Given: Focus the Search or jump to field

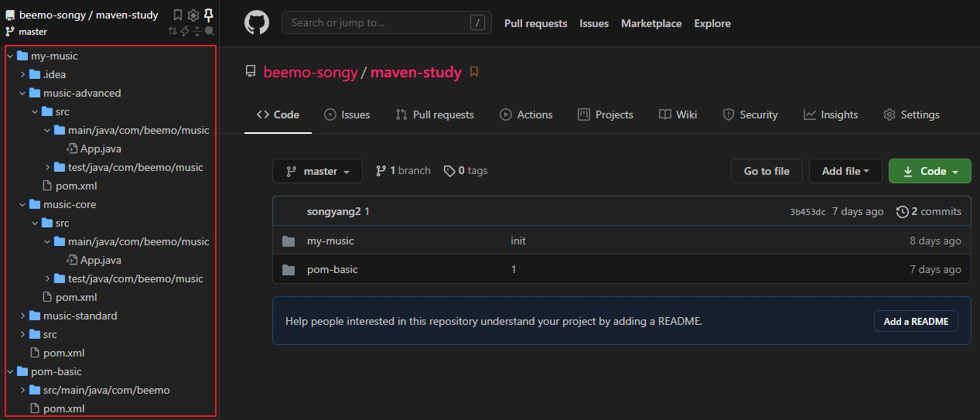Looking at the screenshot, I should (387, 22).
